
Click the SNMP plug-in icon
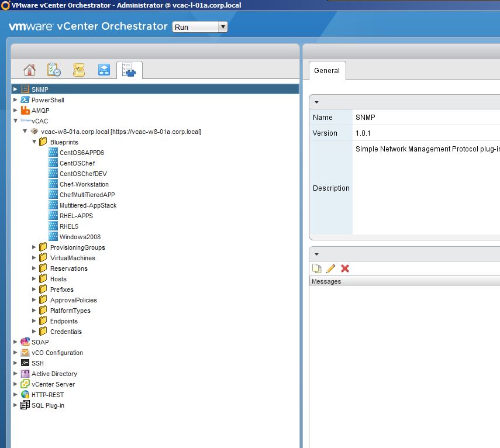[25, 89]
